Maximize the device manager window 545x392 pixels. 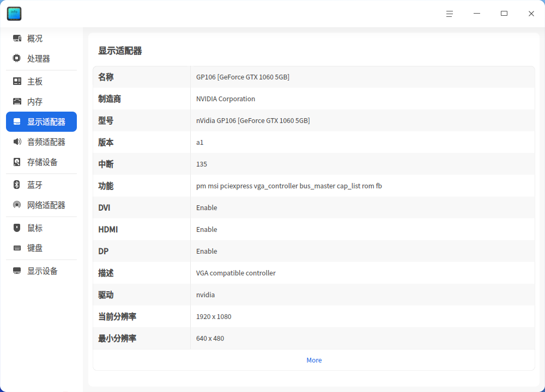(504, 14)
